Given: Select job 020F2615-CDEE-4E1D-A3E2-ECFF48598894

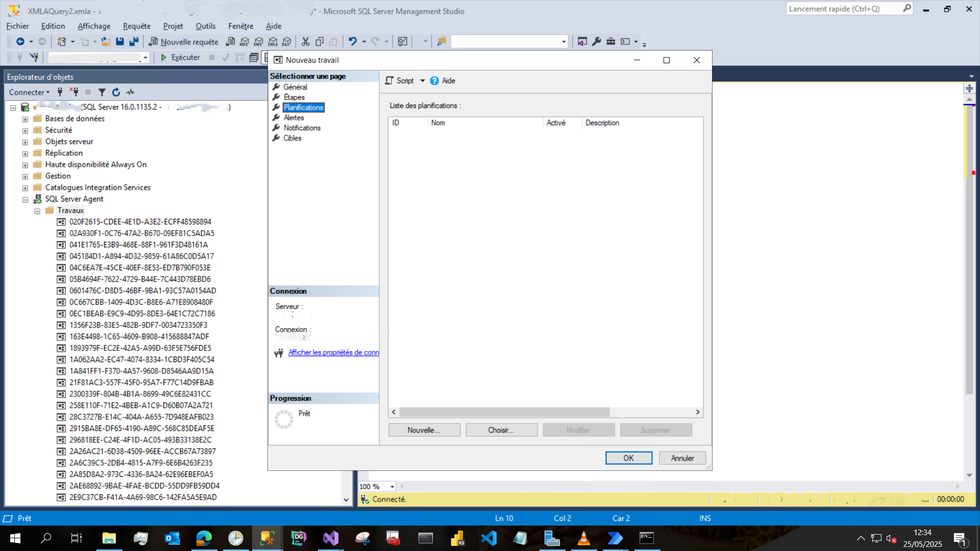Looking at the screenshot, I should coord(140,222).
